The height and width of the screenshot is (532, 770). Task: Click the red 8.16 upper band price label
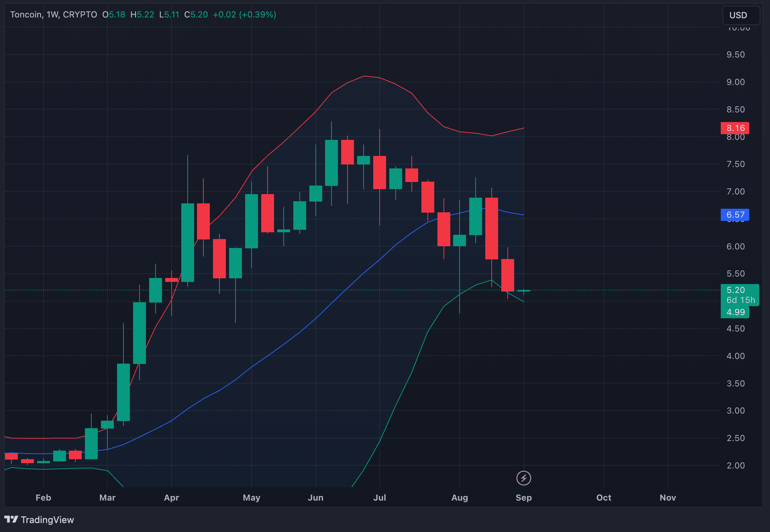(x=735, y=128)
